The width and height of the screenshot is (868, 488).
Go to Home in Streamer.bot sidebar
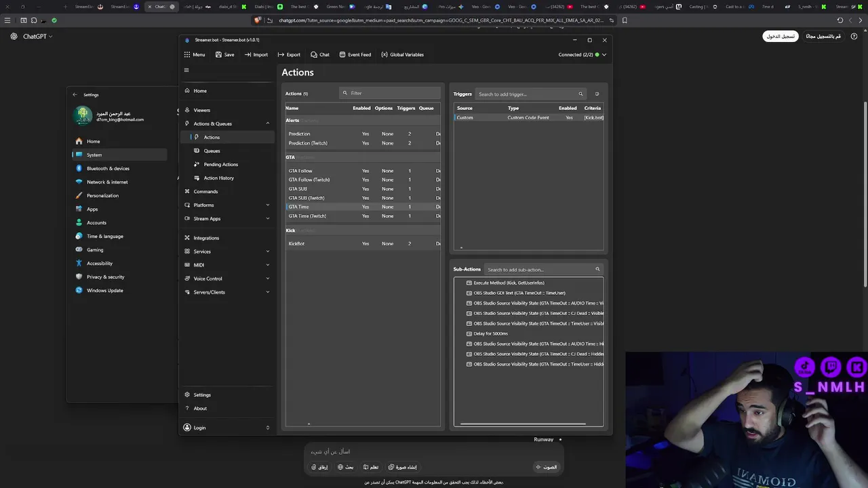click(226, 91)
